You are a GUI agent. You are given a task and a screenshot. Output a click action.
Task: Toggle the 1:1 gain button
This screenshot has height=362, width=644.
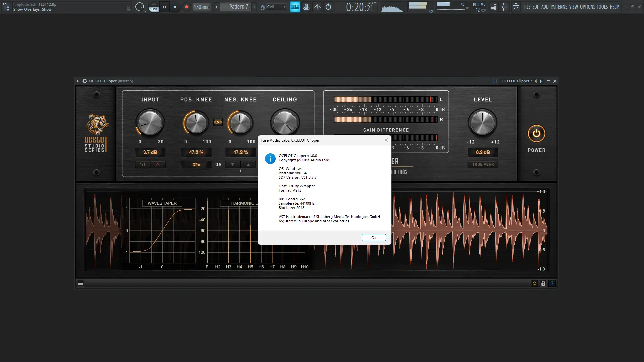click(143, 164)
